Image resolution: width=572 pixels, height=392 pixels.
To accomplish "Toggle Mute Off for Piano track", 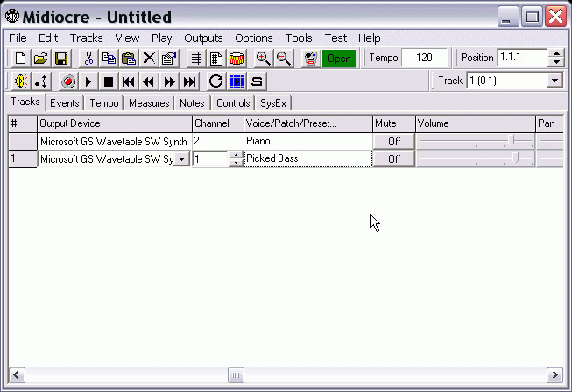I will pos(394,142).
